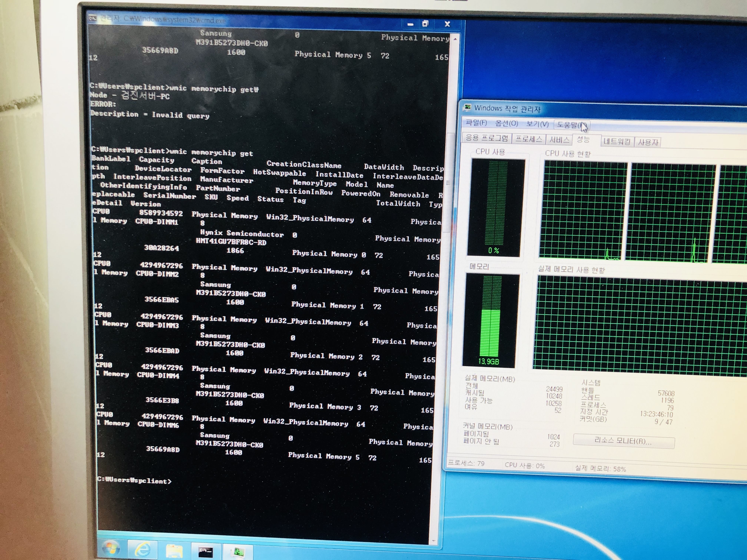Click the cmd scrollbar up arrow

(x=456, y=39)
